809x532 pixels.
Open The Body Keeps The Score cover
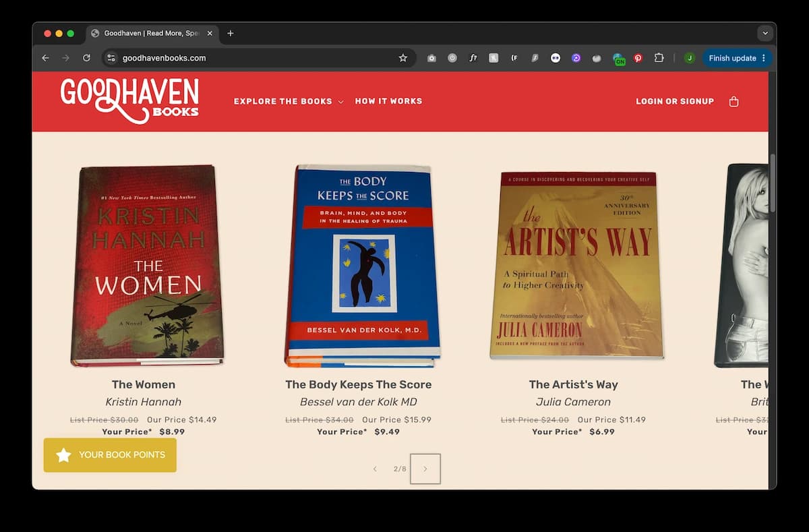coord(362,266)
